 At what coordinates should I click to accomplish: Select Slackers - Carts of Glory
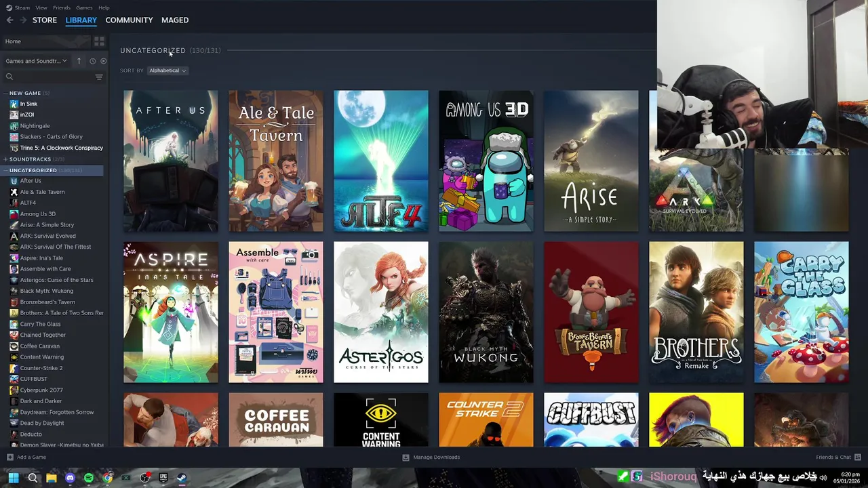click(x=52, y=137)
